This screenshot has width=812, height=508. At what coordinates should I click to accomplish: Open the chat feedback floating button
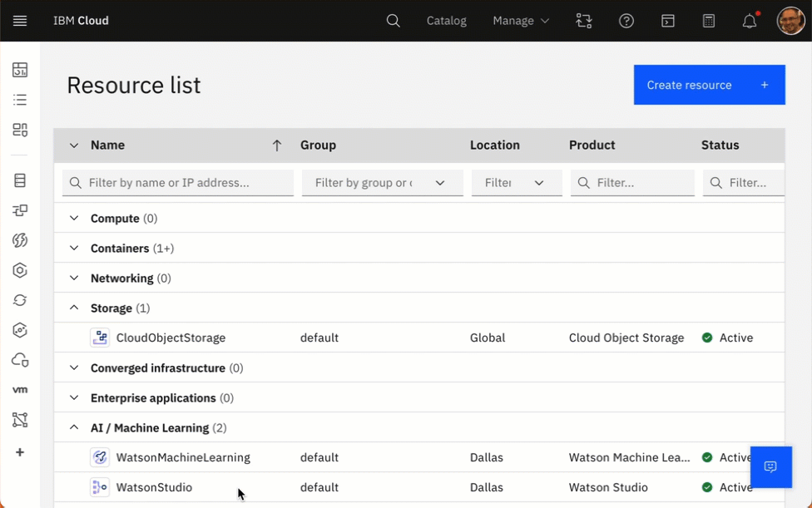click(770, 466)
